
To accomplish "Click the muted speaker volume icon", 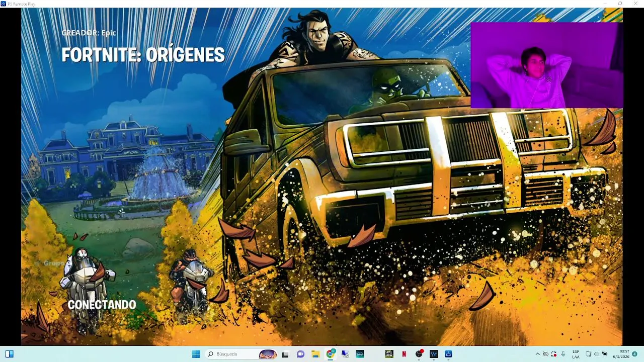I will point(596,354).
